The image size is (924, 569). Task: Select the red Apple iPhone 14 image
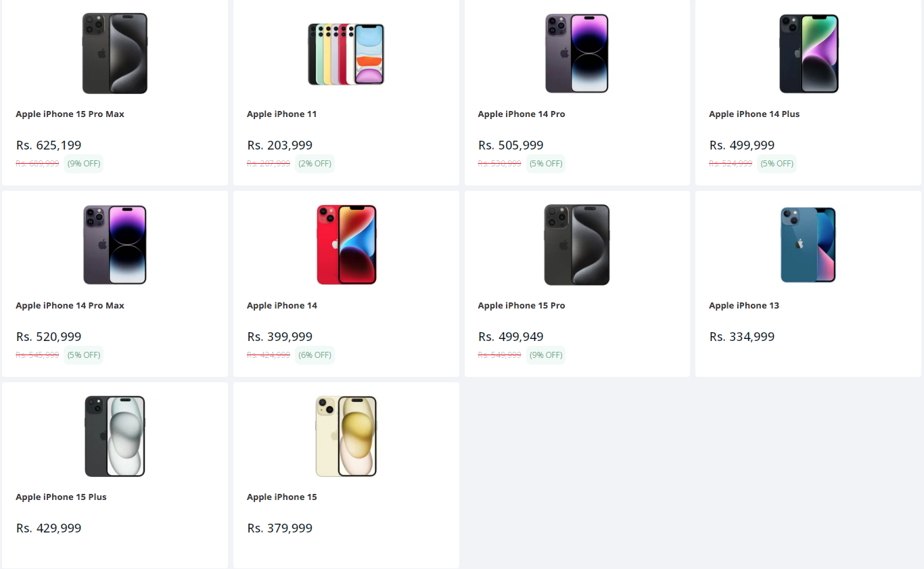(346, 244)
